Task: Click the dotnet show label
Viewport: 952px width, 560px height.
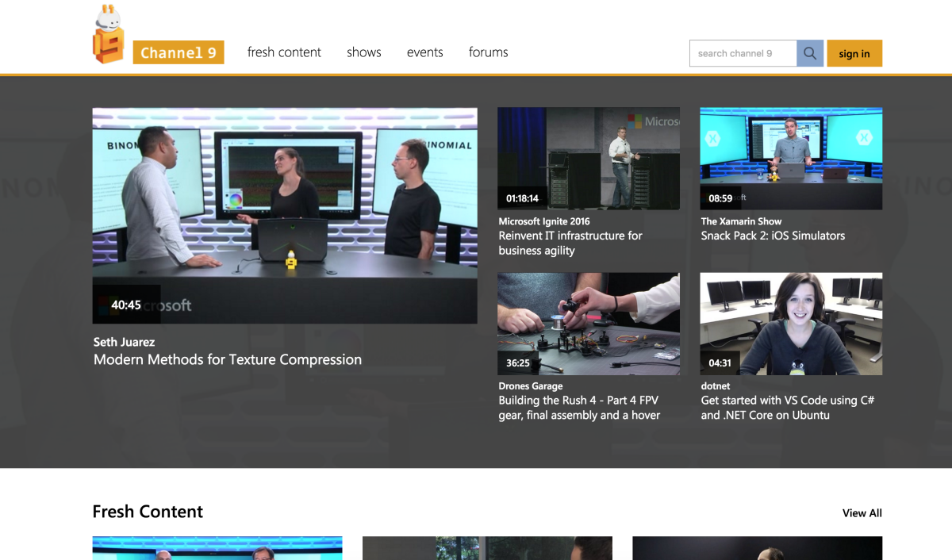Action: pyautogui.click(x=716, y=386)
